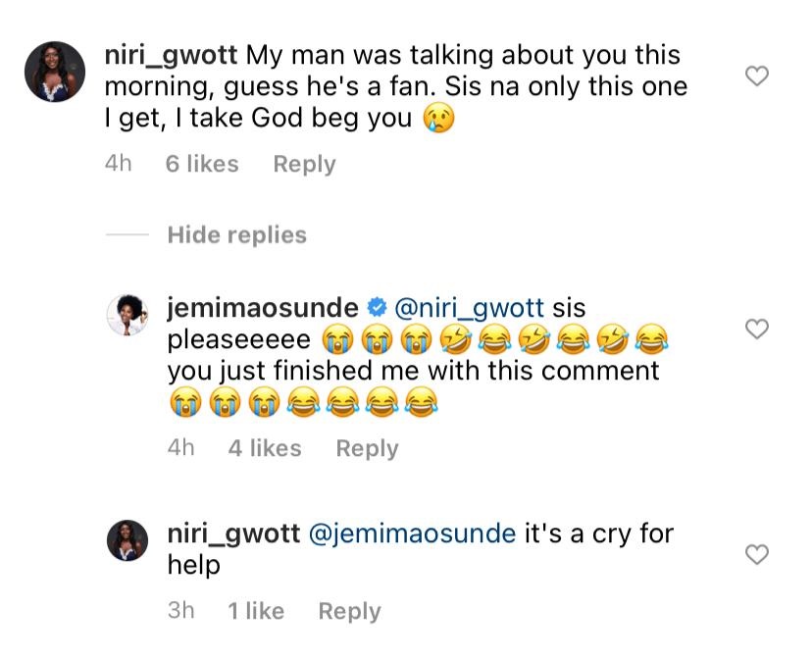The height and width of the screenshot is (661, 812).
Task: Open niri_gwott's avatar on last reply
Action: point(127,540)
